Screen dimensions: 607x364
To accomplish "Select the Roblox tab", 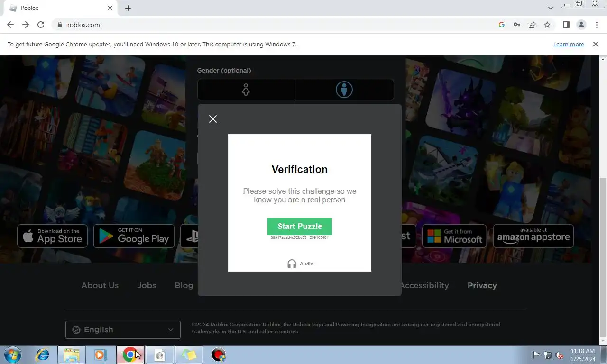I will [x=61, y=8].
